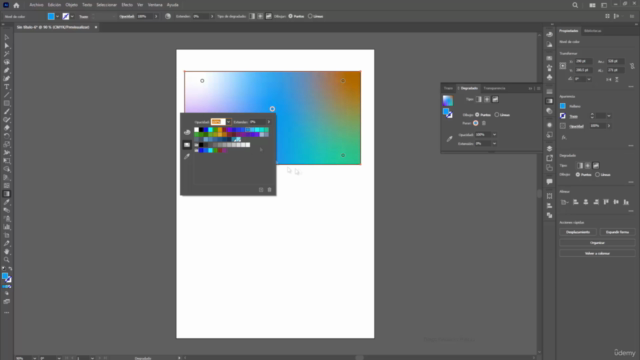Select the Hand tool
The image size is (640, 360).
(7, 251)
